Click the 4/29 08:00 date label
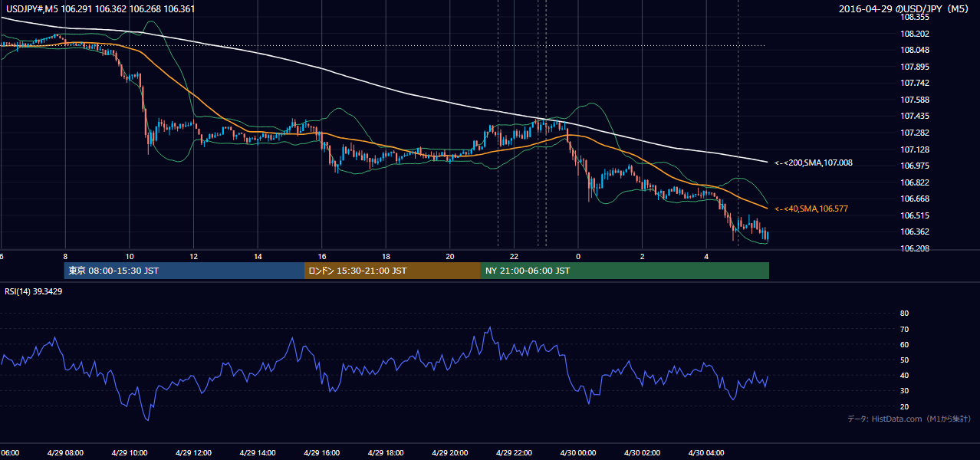The height and width of the screenshot is (460, 980). pyautogui.click(x=64, y=453)
